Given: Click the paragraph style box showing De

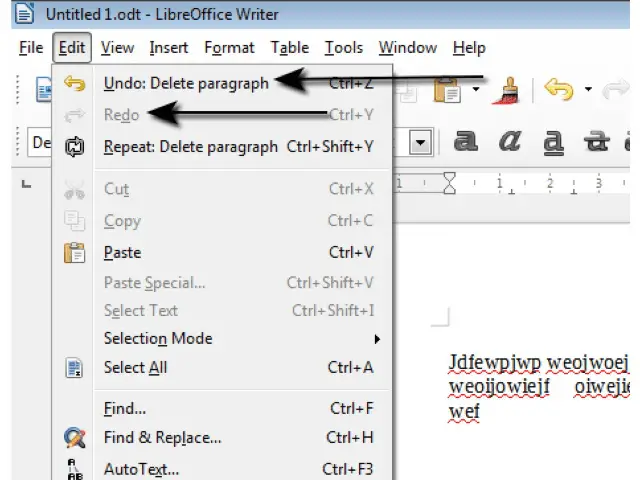Looking at the screenshot, I should pos(40,143).
